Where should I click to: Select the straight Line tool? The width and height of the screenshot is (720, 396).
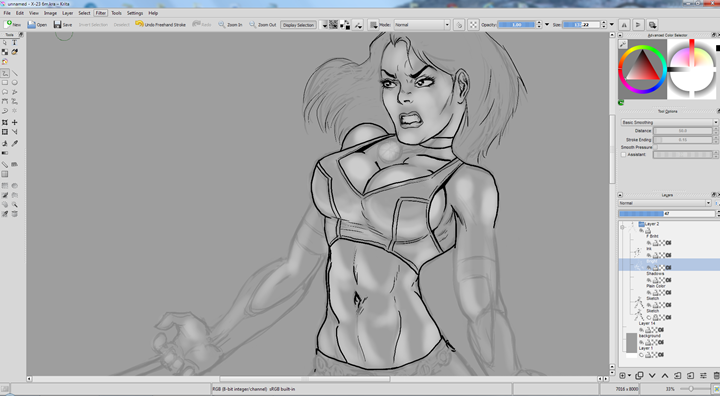pyautogui.click(x=15, y=73)
